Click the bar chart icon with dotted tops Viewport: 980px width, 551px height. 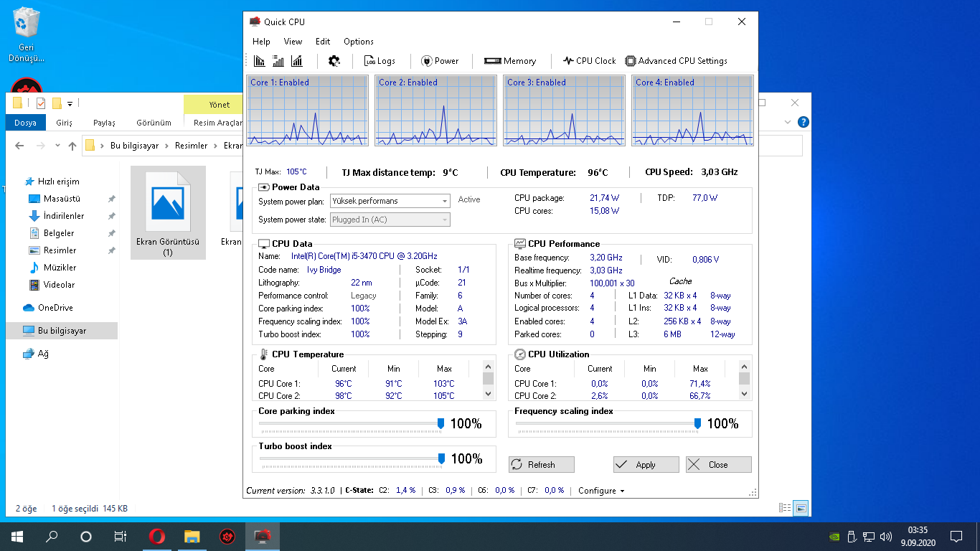(278, 61)
